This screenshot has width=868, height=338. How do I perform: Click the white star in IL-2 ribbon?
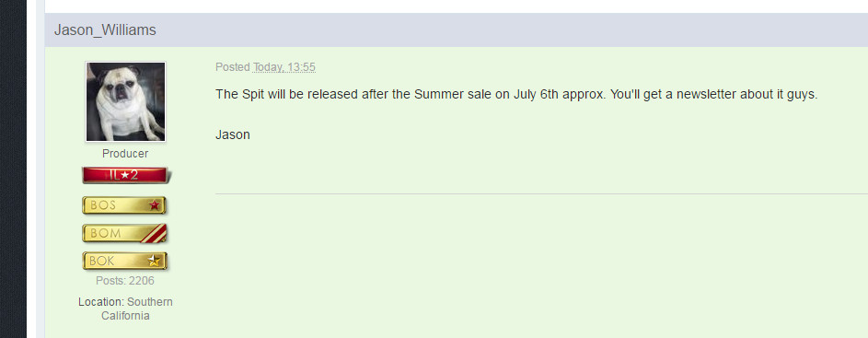tap(125, 175)
